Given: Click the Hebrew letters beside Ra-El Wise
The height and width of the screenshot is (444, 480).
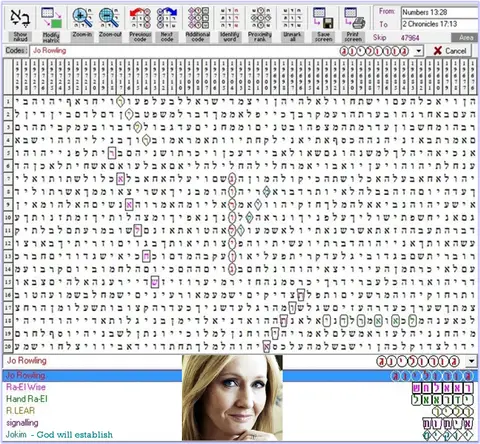Looking at the screenshot, I should (x=443, y=388).
